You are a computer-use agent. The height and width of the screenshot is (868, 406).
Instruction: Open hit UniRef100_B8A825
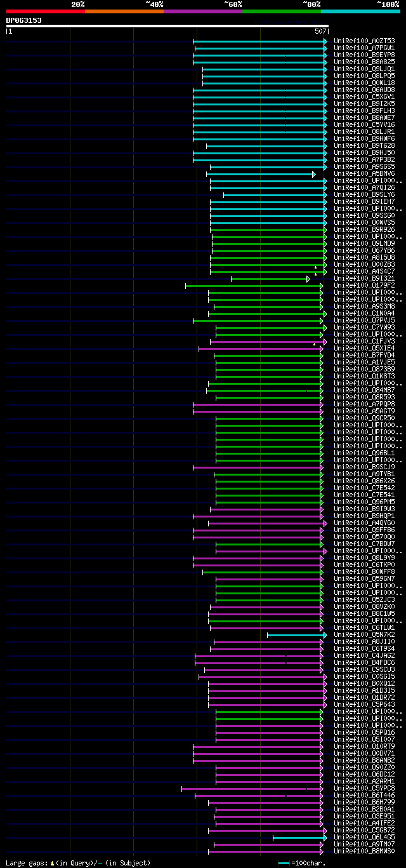tap(364, 62)
